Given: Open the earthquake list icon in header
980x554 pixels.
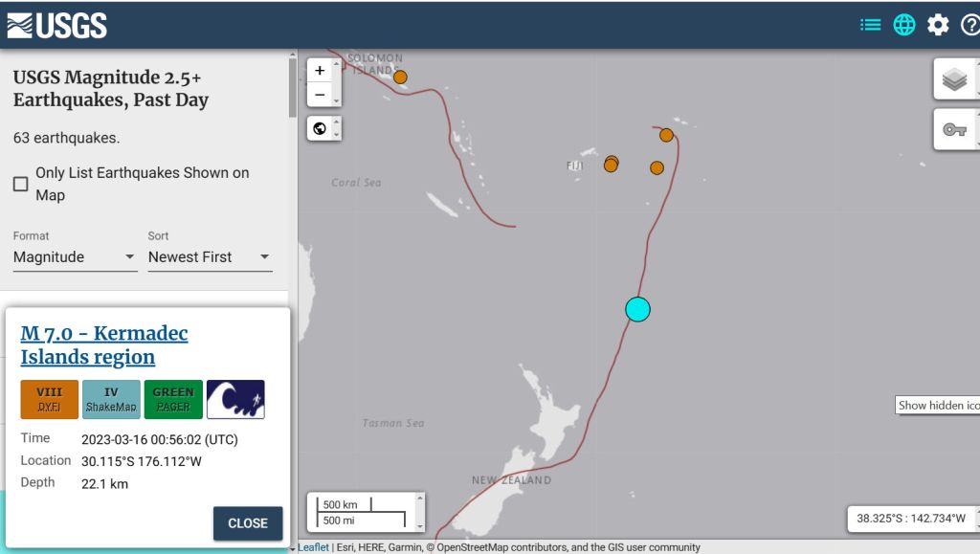Looking at the screenshot, I should tap(870, 25).
